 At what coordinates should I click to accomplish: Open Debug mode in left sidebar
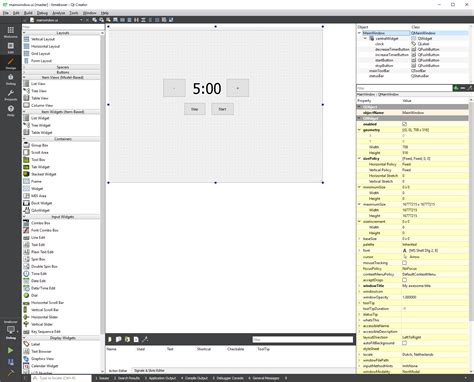point(11,79)
